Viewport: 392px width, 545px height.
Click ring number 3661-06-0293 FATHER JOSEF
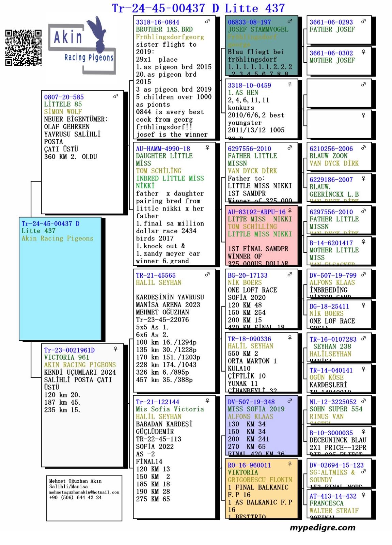point(331,22)
